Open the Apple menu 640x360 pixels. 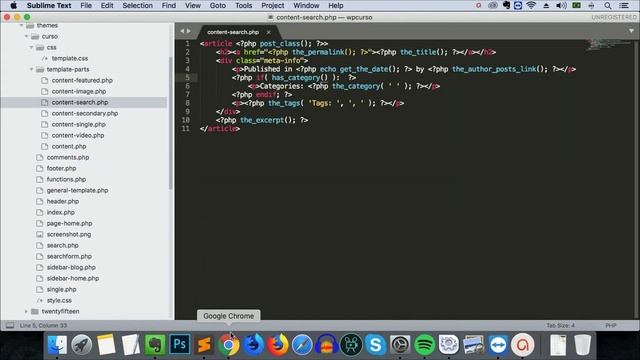click(13, 5)
